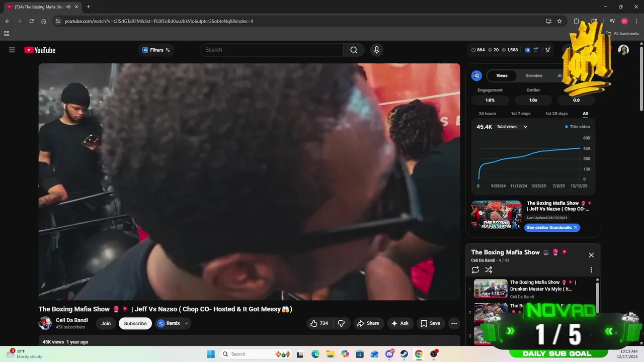Close the Boxing Mafia Show playlist panel
Screen dimensions: 644x362
591,255
